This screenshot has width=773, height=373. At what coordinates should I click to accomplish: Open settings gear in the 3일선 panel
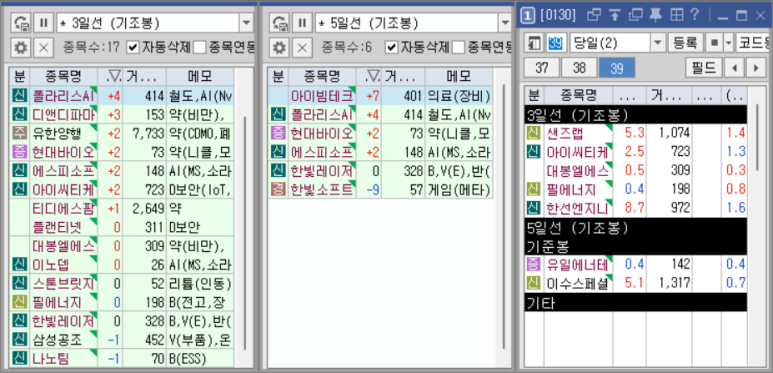21,47
